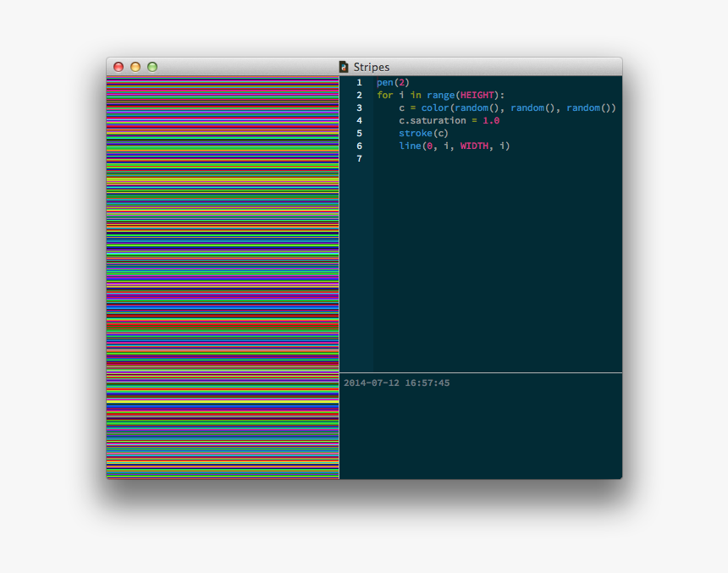The height and width of the screenshot is (573, 728).
Task: Zoom the Stripes window with green button
Action: coord(152,67)
